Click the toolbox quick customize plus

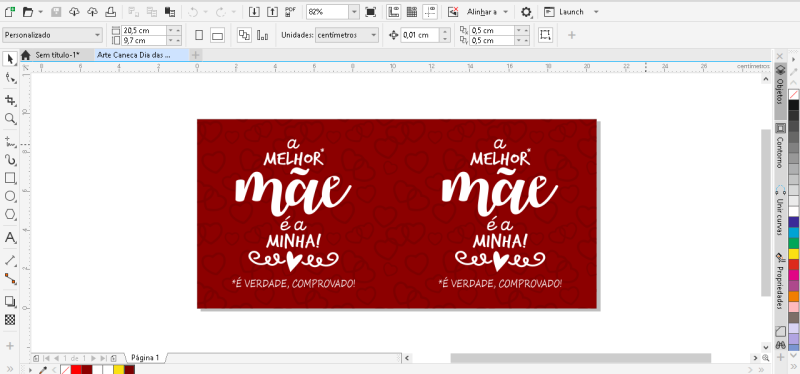[10, 345]
